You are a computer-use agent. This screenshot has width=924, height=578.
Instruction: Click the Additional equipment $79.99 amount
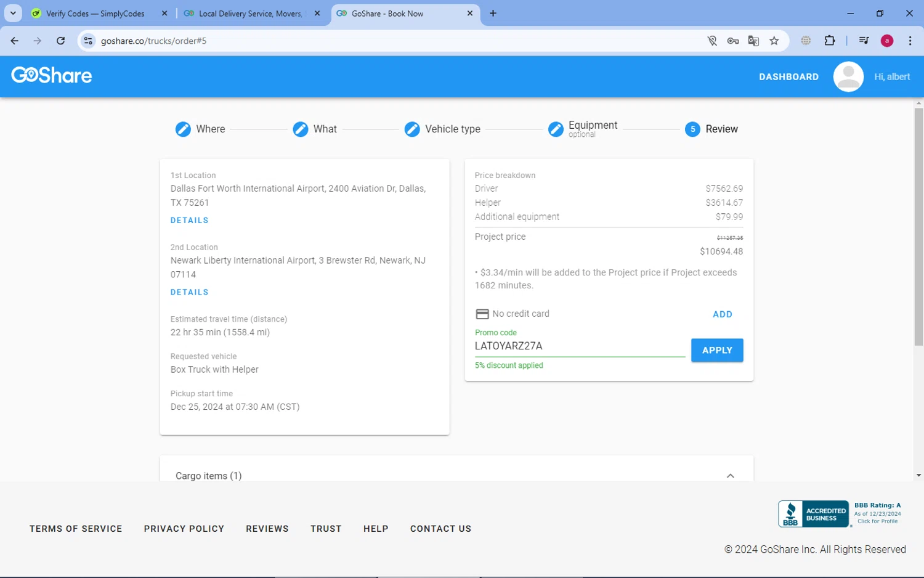point(729,217)
